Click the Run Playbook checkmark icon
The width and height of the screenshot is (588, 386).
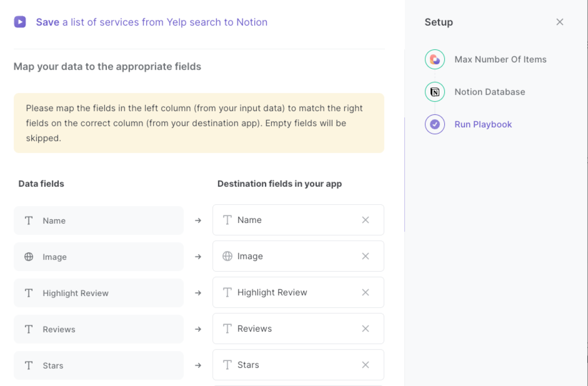[435, 124]
